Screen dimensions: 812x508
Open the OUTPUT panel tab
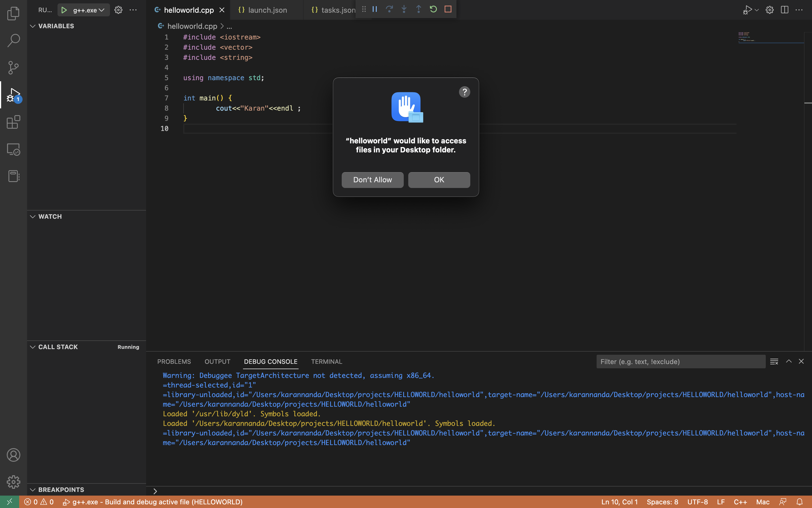pyautogui.click(x=217, y=362)
